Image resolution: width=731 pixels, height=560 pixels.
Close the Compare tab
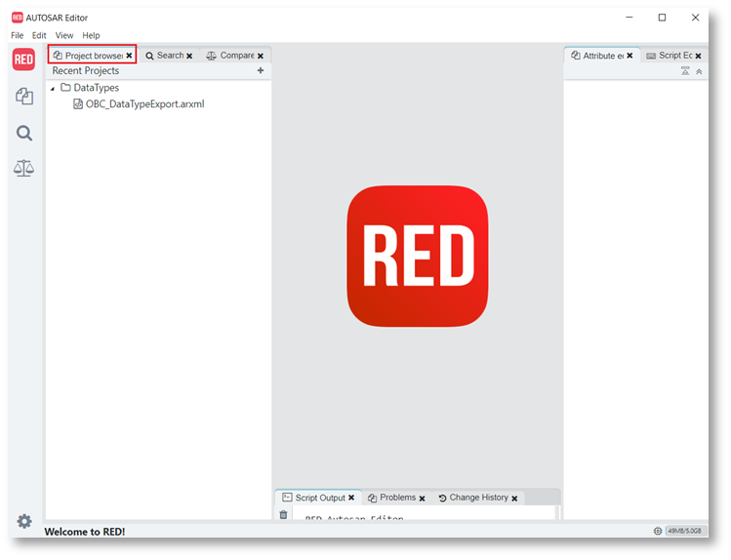click(261, 56)
